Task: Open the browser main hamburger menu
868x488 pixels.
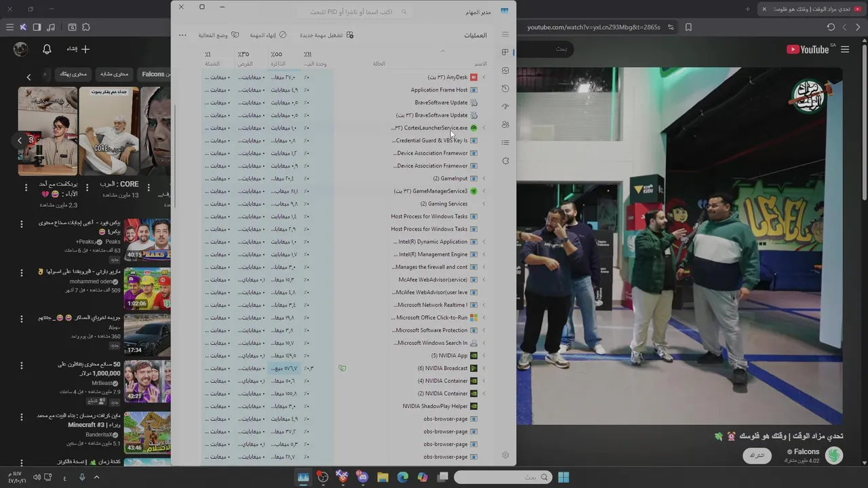Action: (9, 27)
